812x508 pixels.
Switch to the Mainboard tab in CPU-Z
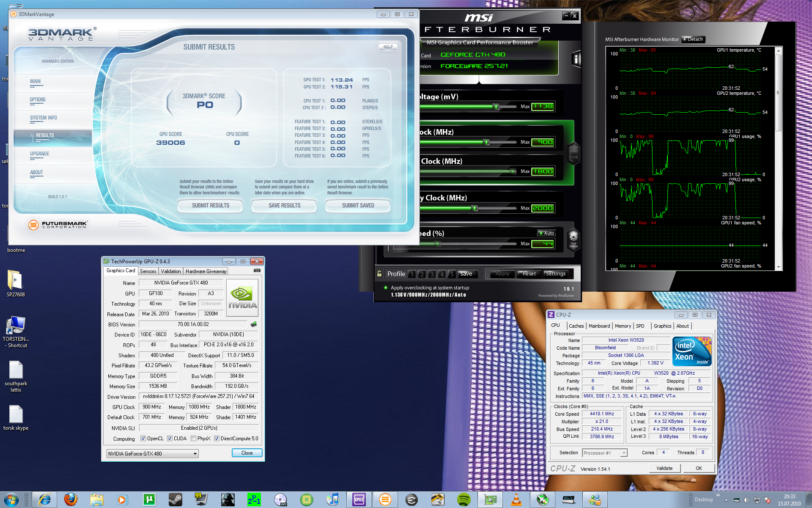(x=599, y=326)
